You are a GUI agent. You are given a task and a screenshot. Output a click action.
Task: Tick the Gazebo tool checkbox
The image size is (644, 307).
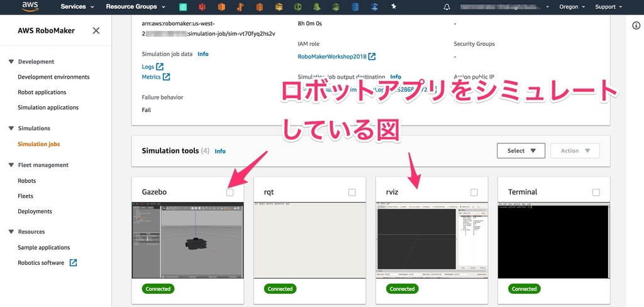(230, 192)
